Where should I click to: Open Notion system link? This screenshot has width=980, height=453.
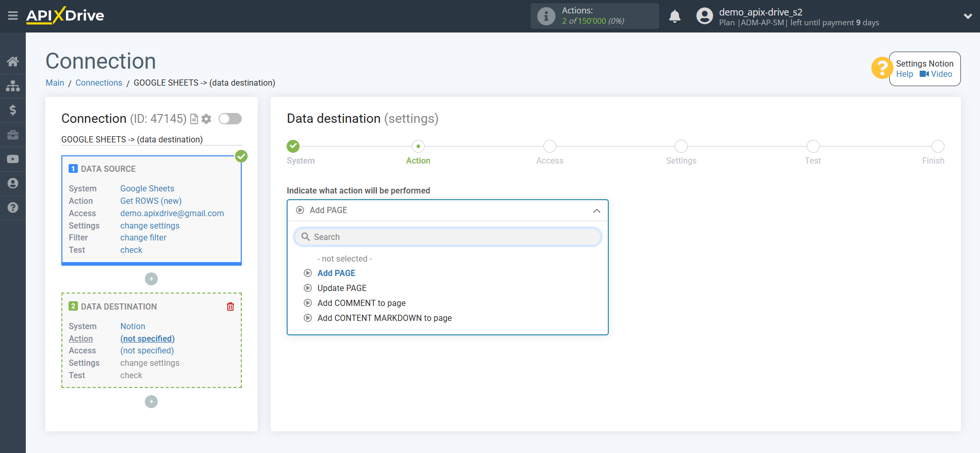[x=133, y=327]
